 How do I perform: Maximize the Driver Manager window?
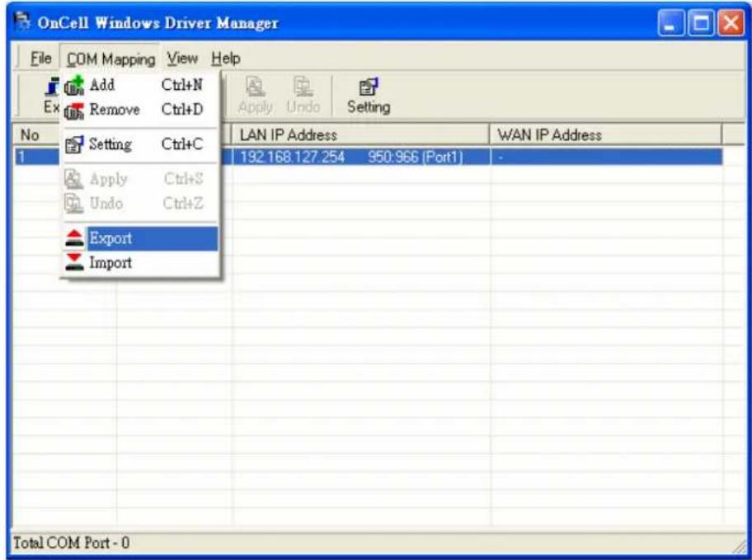coord(701,23)
